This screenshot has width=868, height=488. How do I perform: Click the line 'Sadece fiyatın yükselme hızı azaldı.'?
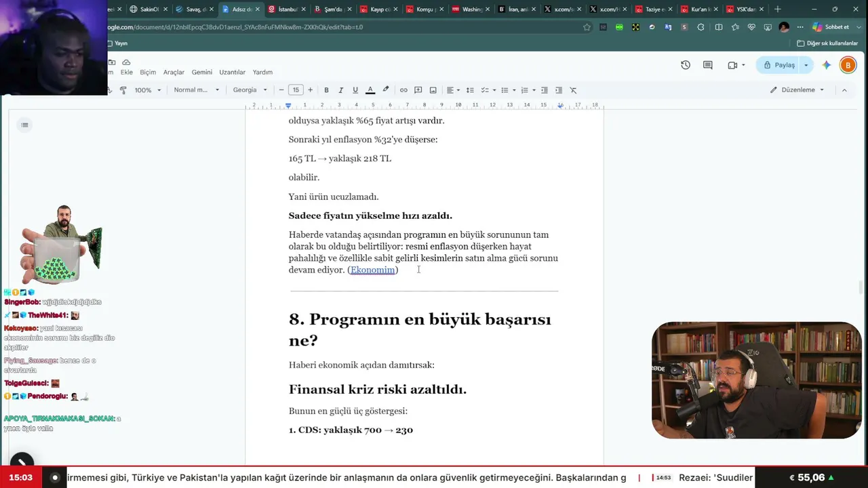coord(370,216)
